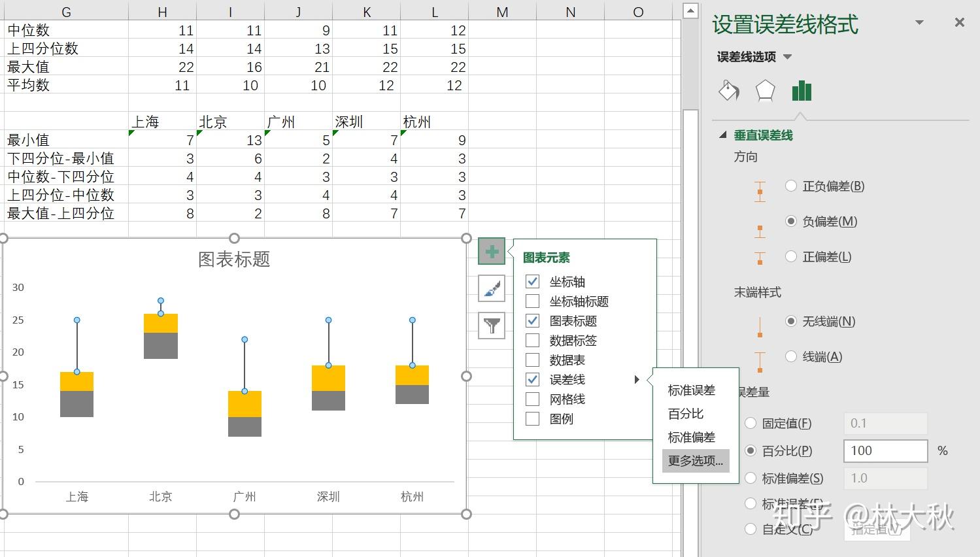Select the Error Bar Options bar-chart icon
This screenshot has width=980, height=557.
point(802,91)
